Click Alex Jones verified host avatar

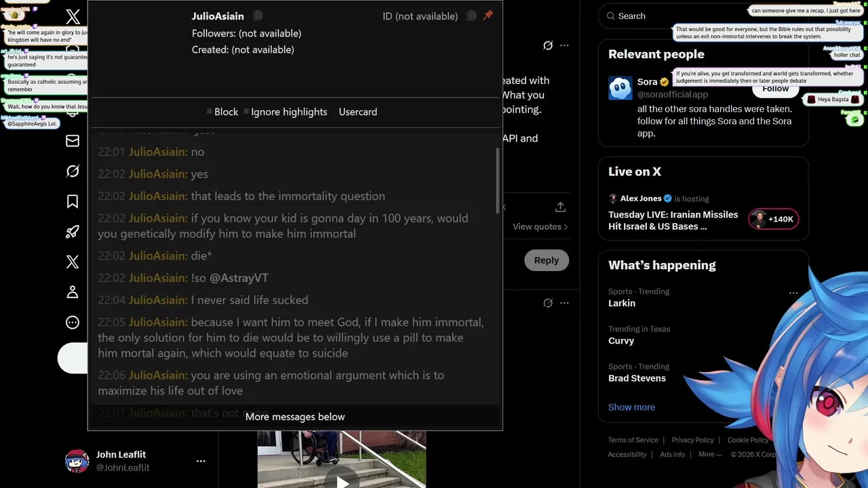coord(613,199)
